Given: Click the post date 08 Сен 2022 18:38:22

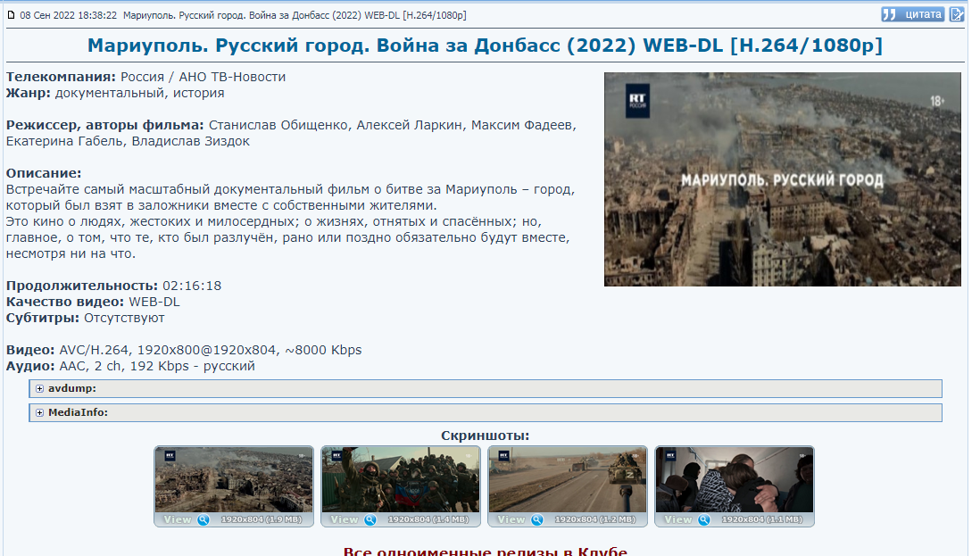Looking at the screenshot, I should (x=68, y=15).
